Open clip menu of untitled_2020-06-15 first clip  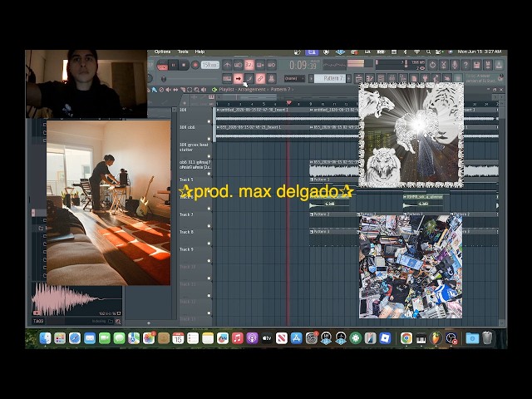point(218,110)
